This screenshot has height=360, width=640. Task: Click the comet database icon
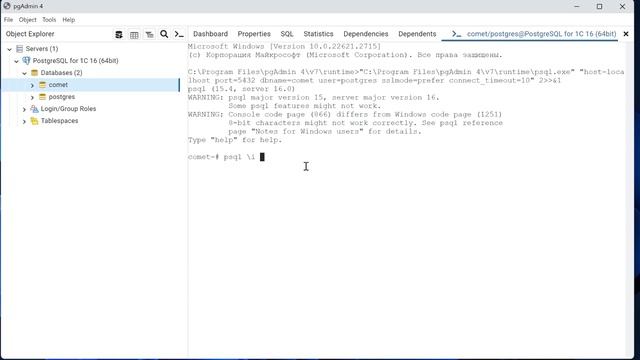42,85
